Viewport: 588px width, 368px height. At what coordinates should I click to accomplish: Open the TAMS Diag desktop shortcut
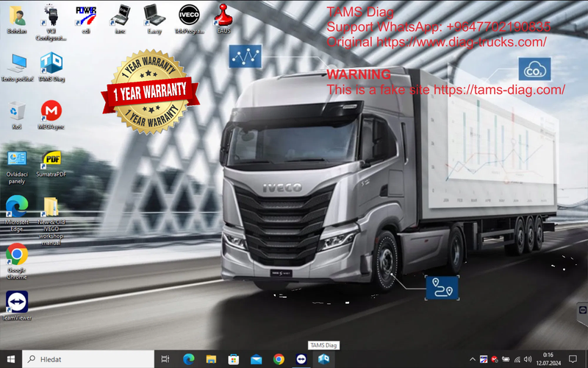[x=51, y=63]
